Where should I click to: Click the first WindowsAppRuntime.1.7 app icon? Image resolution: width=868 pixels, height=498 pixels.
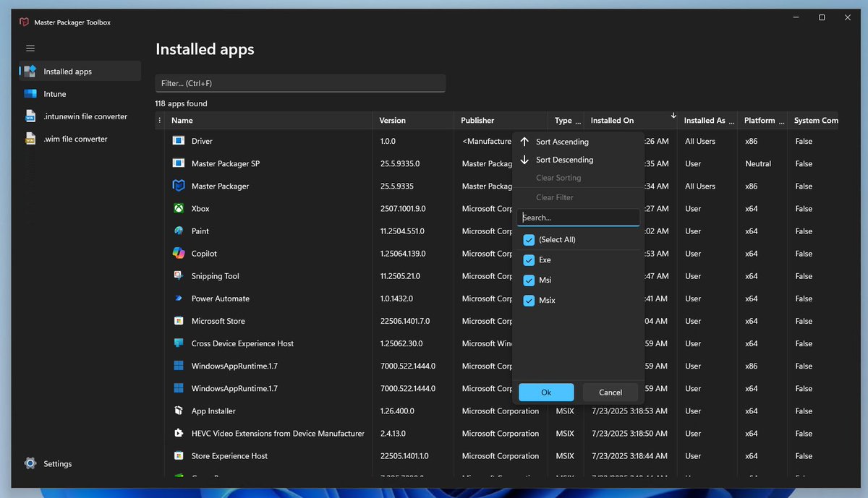[179, 366]
